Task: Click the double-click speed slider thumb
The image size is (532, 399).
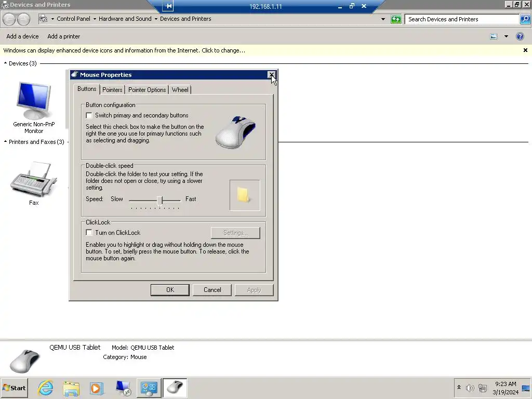Action: [x=160, y=201]
